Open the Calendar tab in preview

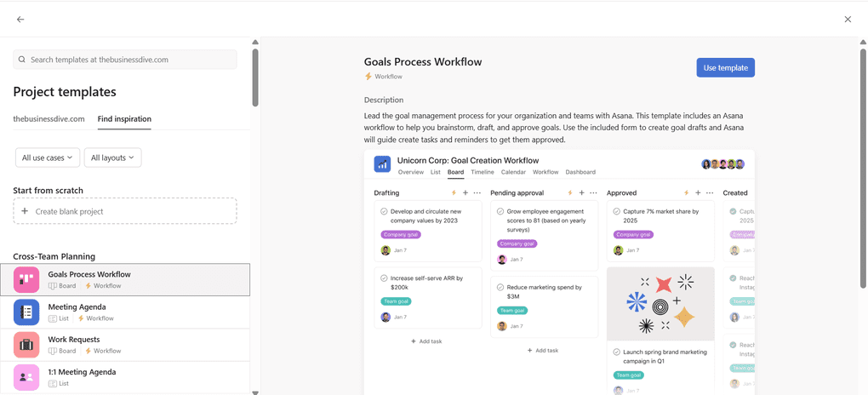click(513, 172)
